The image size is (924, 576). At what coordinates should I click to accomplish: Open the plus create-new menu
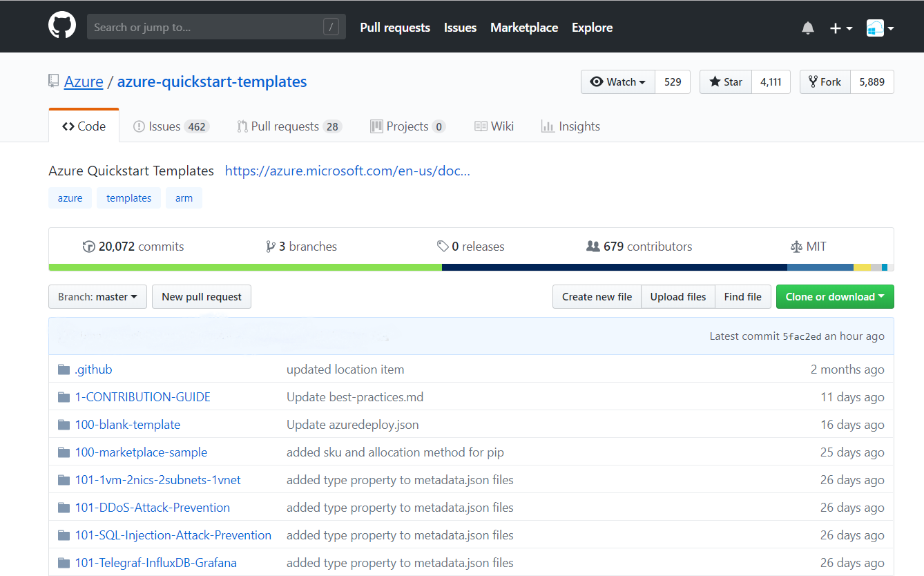[x=840, y=28]
